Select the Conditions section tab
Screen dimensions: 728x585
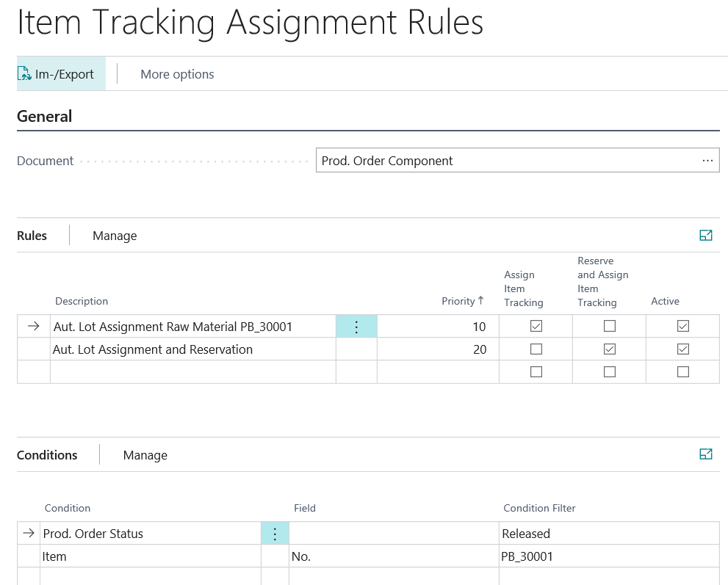[47, 455]
